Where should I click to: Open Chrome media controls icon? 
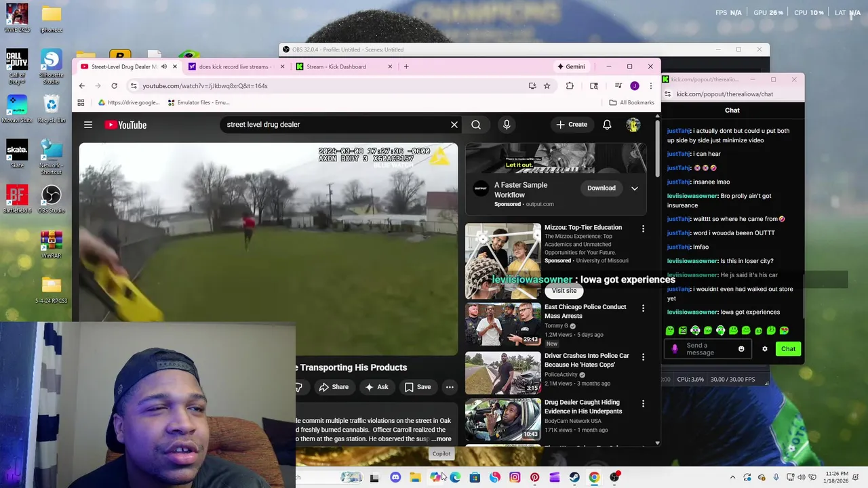pyautogui.click(x=618, y=86)
